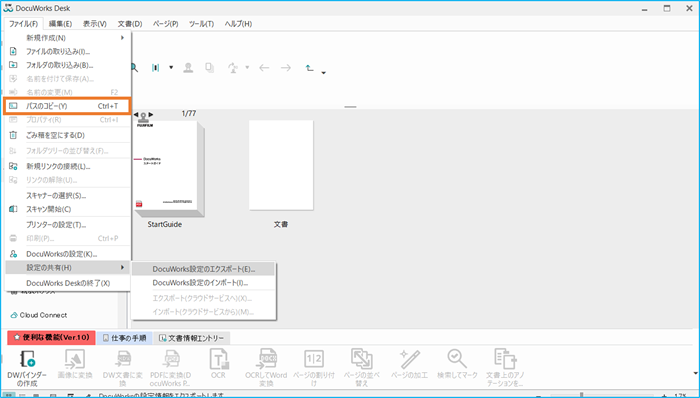Click the forward arrow toolbar icon
Viewport: 700px width, 398px height.
[x=286, y=68]
